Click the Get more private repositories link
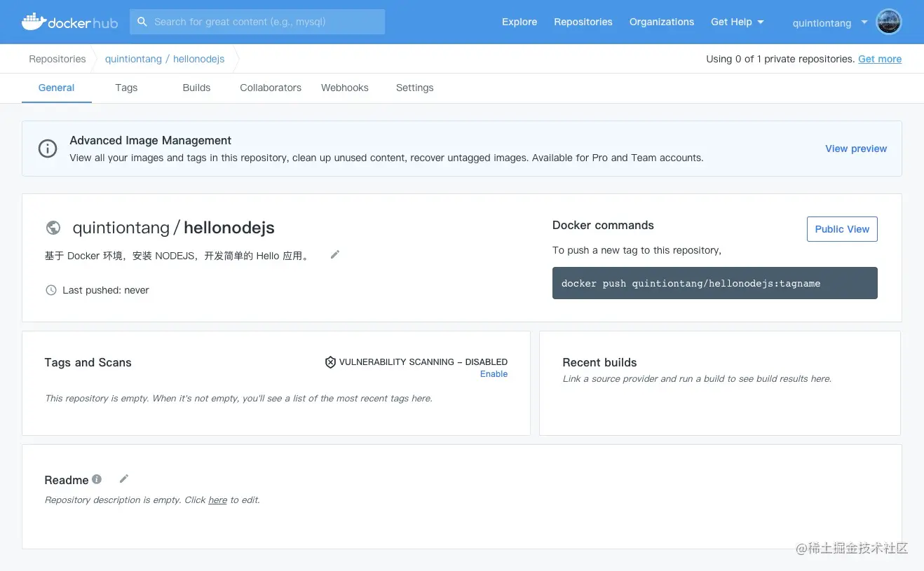This screenshot has height=571, width=924. click(x=880, y=59)
